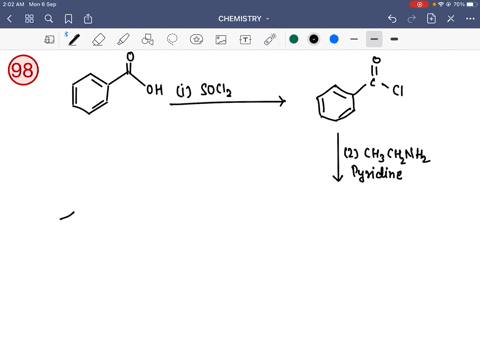Select the Laser pointer tool
This screenshot has height=360, width=480.
(x=270, y=39)
